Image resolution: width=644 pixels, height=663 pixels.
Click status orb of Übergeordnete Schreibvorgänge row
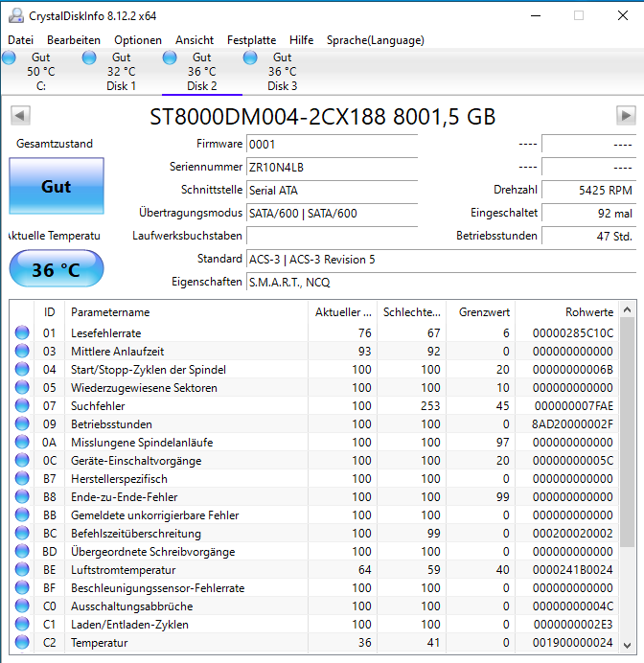pyautogui.click(x=22, y=551)
